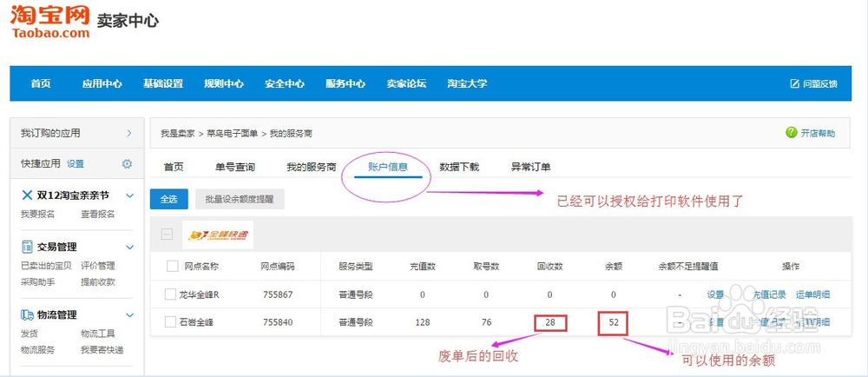Image resolution: width=868 pixels, height=377 pixels.
Task: Click 设置 in the 龙华全峰R row
Action: [x=715, y=294]
